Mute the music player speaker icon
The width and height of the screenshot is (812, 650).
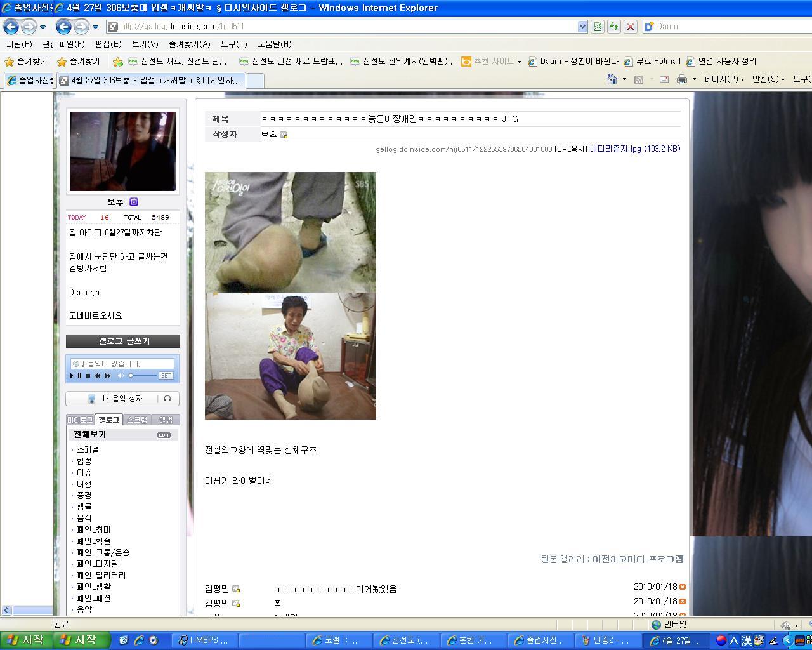click(121, 376)
